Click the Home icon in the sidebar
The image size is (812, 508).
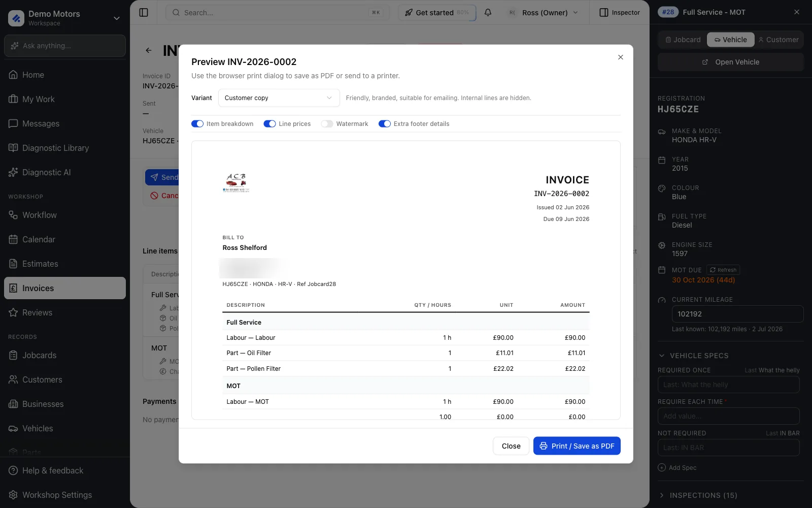(14, 75)
